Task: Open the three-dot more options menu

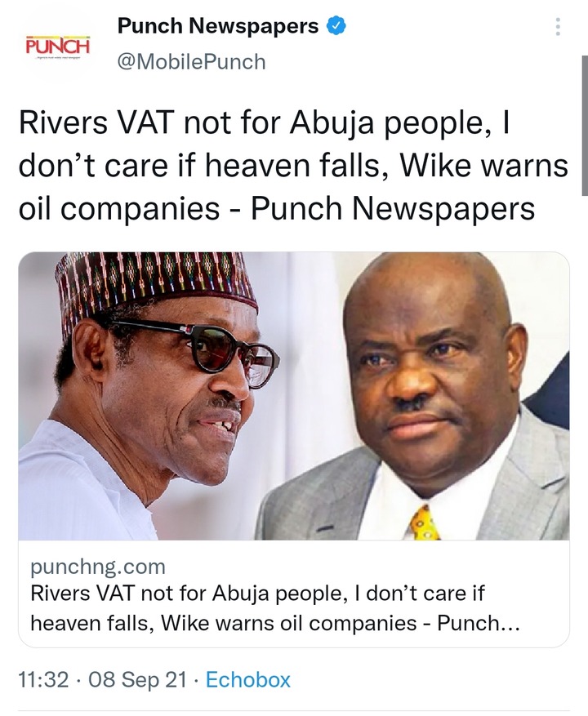Action: click(x=558, y=27)
